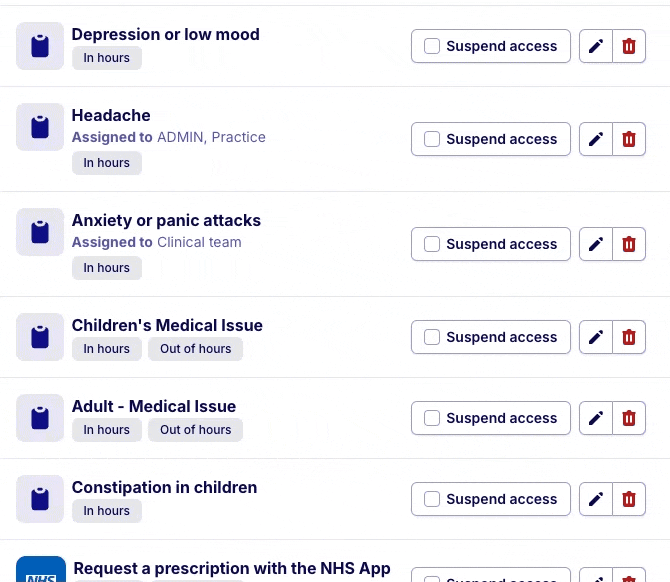Enable Suspend access for Headache
670x582 pixels.
432,139
